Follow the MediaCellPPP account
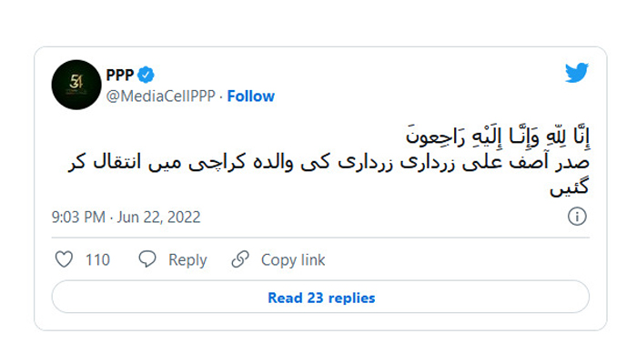The width and height of the screenshot is (637, 364). [x=251, y=96]
